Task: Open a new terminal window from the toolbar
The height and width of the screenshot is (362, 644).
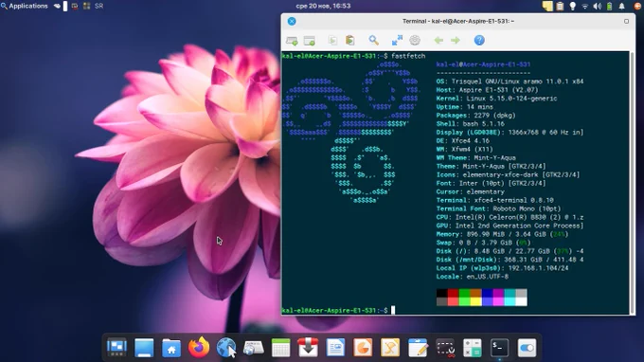Action: point(310,40)
